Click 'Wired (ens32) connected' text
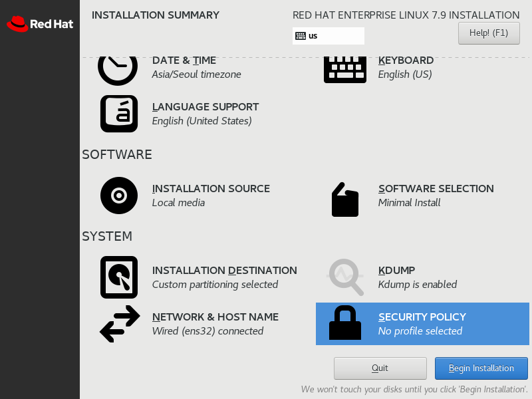This screenshot has width=532, height=399. pyautogui.click(x=207, y=331)
